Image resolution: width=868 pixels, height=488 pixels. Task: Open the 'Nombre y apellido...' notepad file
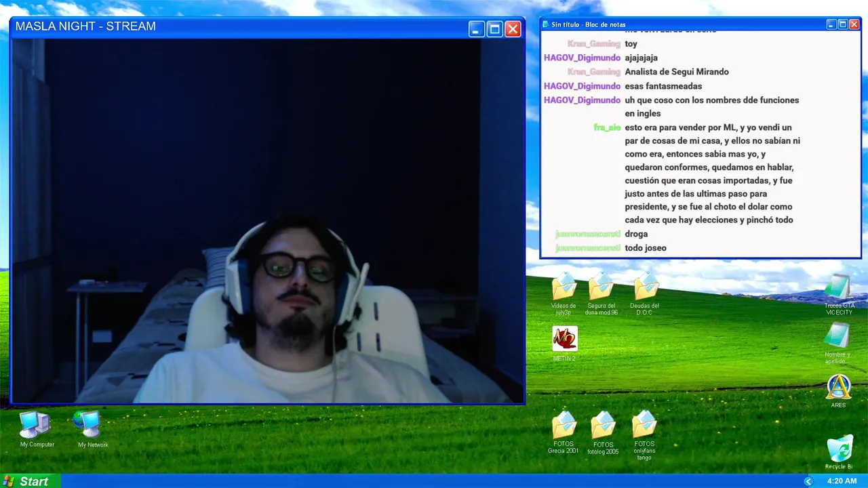[x=838, y=344]
